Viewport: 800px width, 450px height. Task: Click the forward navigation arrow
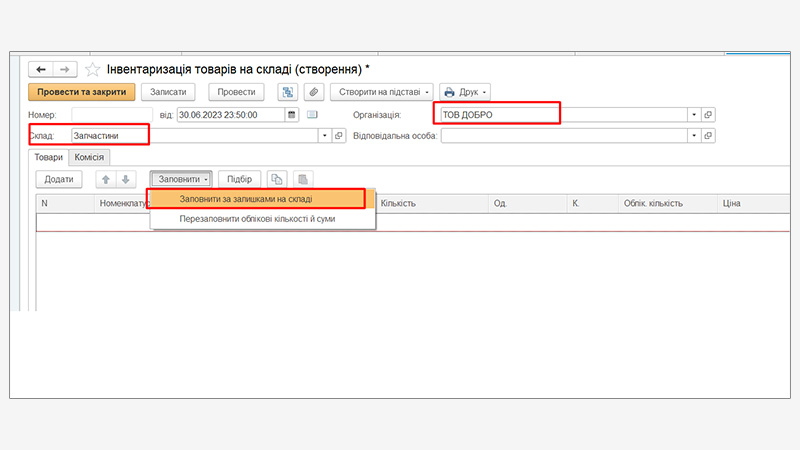click(65, 69)
